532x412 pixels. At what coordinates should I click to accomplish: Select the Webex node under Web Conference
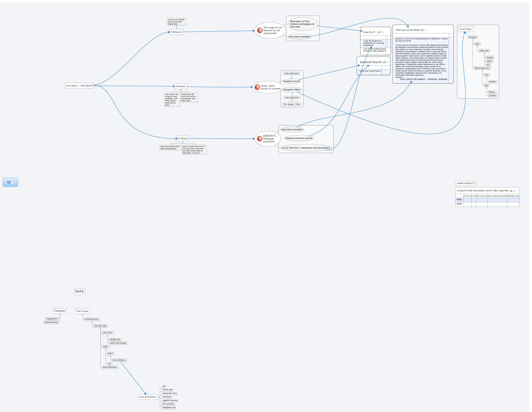(492, 92)
